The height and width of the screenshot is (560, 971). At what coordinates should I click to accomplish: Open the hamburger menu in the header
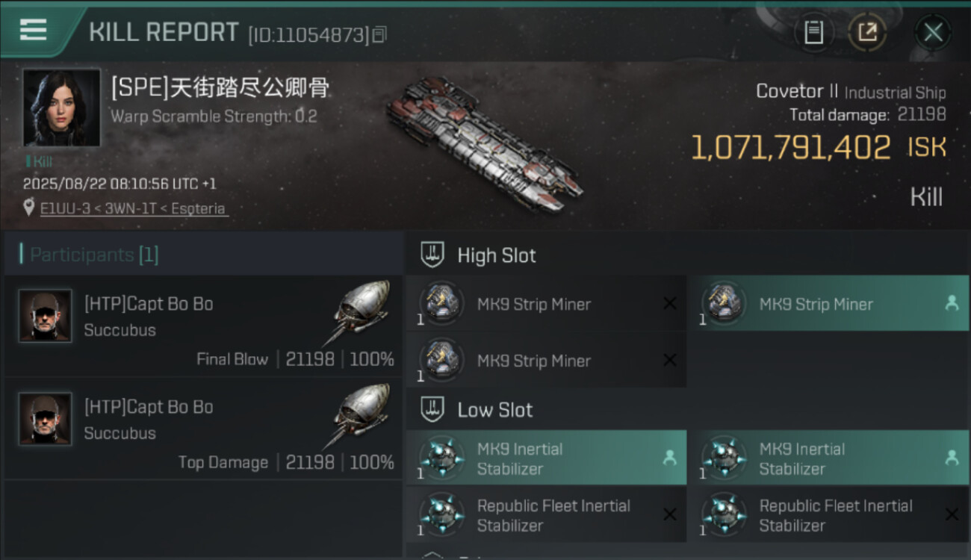(x=33, y=31)
